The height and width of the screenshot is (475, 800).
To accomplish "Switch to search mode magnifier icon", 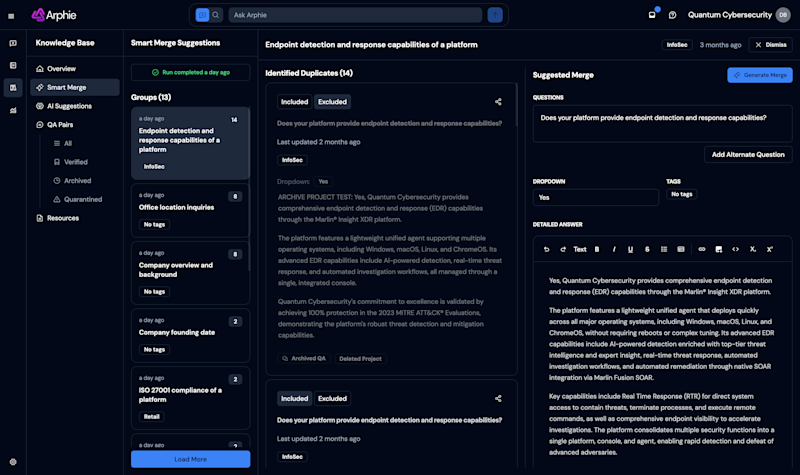I will [x=216, y=15].
